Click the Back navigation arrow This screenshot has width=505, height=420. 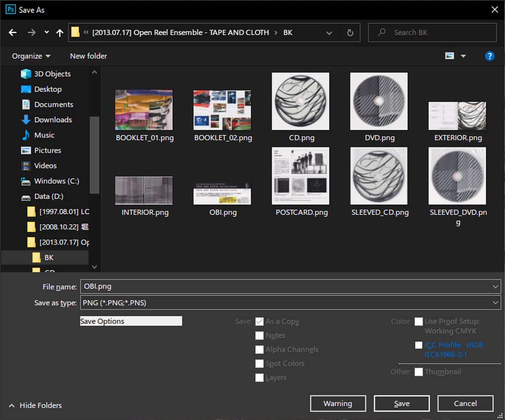tap(13, 33)
